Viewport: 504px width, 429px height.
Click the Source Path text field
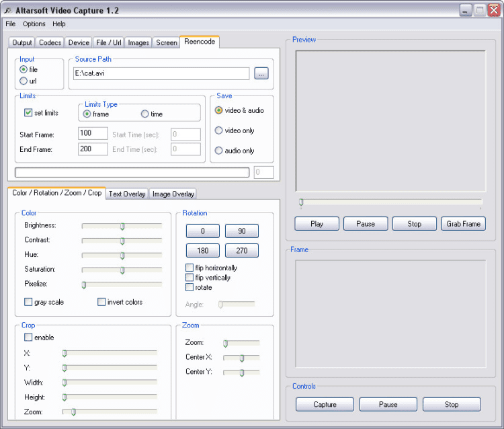pos(161,74)
